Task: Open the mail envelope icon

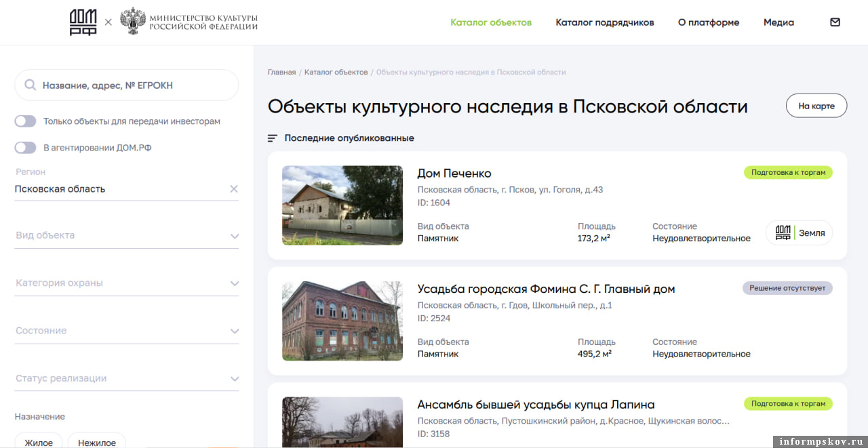Action: click(x=835, y=22)
